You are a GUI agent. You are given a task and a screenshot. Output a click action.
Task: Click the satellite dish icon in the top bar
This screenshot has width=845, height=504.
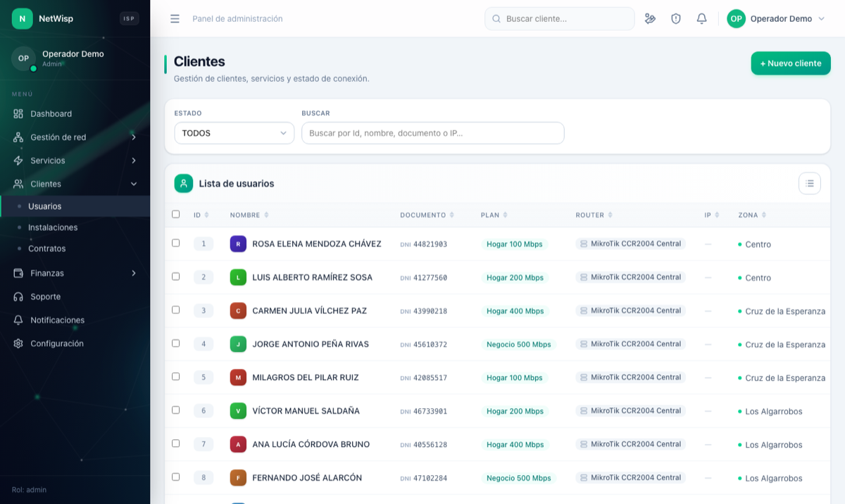click(650, 19)
